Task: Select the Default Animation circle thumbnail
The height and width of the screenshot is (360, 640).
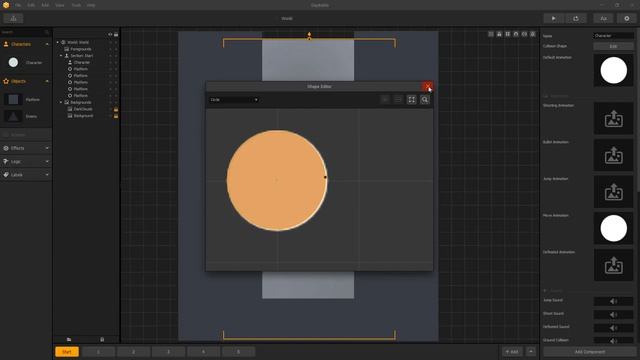Action: 613,70
